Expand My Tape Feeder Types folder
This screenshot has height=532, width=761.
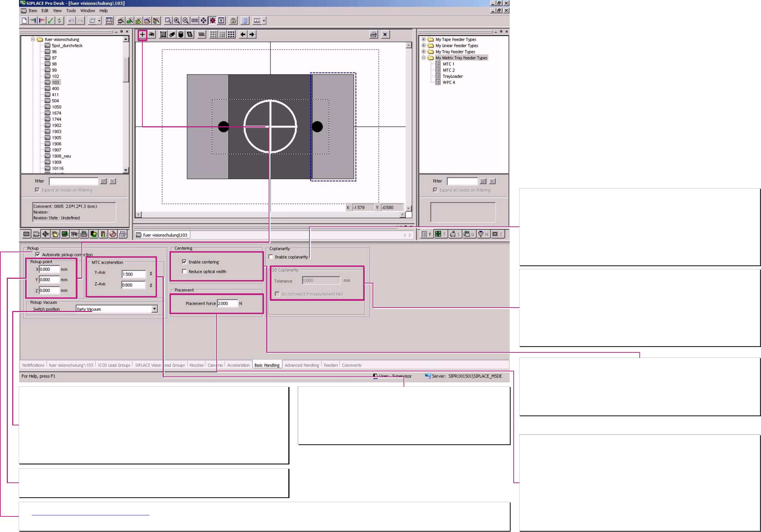coord(424,39)
